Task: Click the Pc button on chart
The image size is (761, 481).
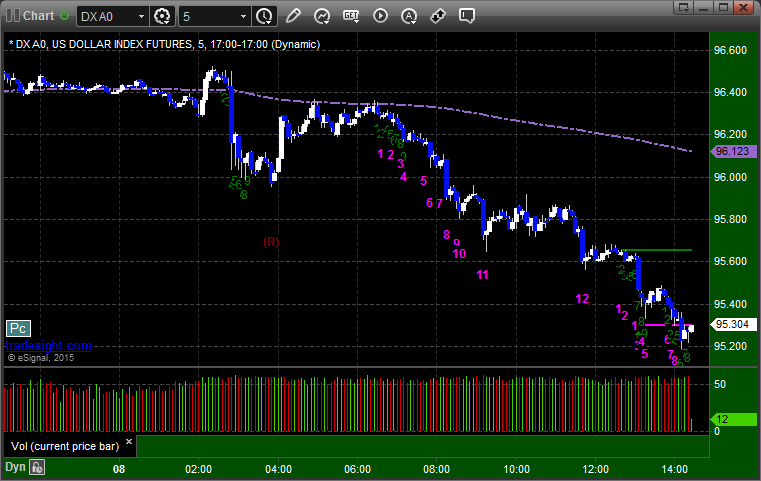Action: [18, 329]
